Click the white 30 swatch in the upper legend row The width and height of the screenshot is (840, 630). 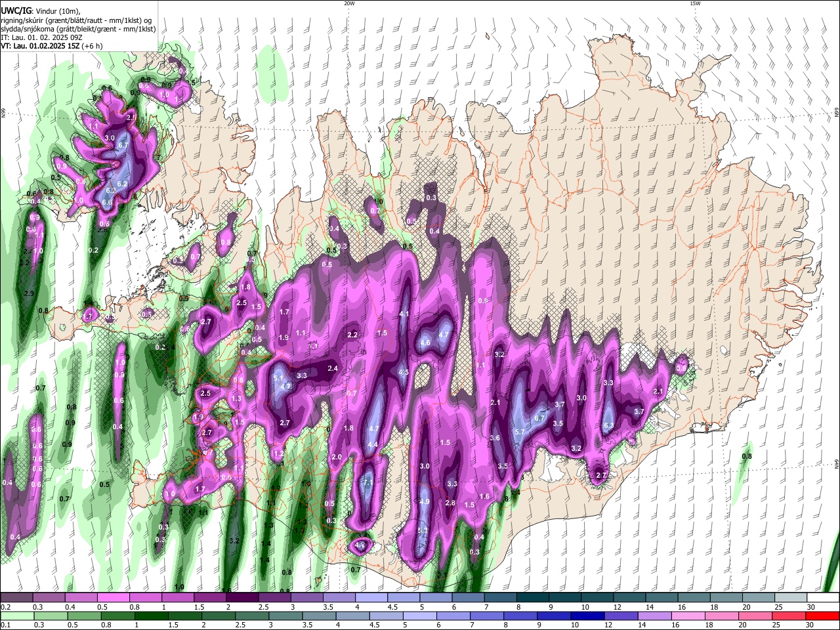tap(823, 598)
